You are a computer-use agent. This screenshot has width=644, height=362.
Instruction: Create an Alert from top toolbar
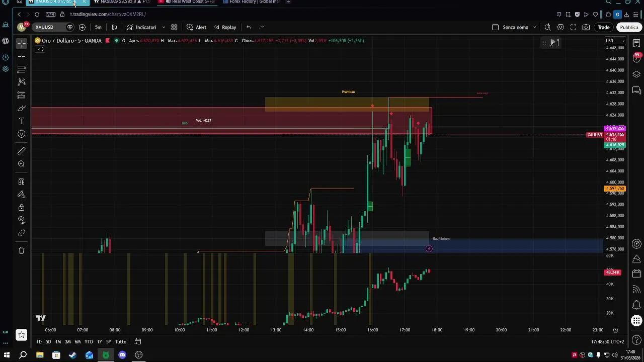point(196,27)
